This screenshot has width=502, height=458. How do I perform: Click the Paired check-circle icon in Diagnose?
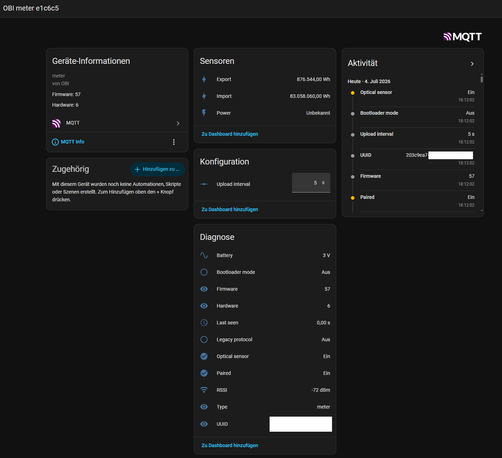pos(204,373)
